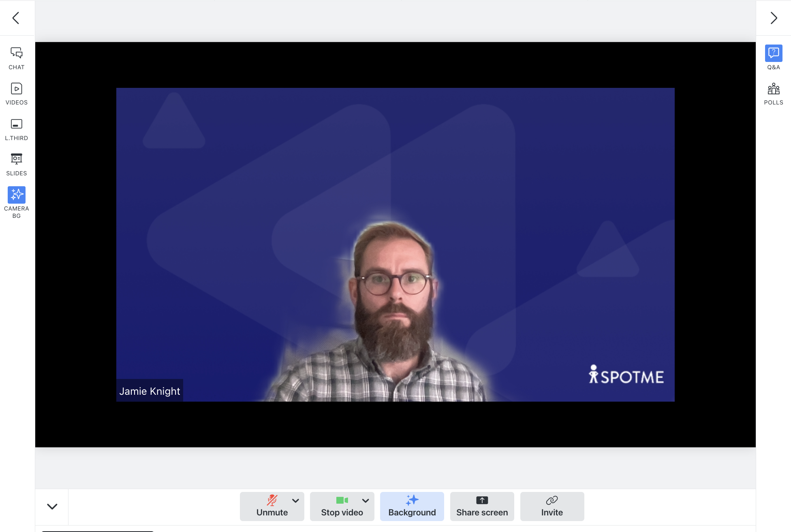The width and height of the screenshot is (791, 532).
Task: Open microphone options dropdown arrow
Action: click(x=296, y=501)
